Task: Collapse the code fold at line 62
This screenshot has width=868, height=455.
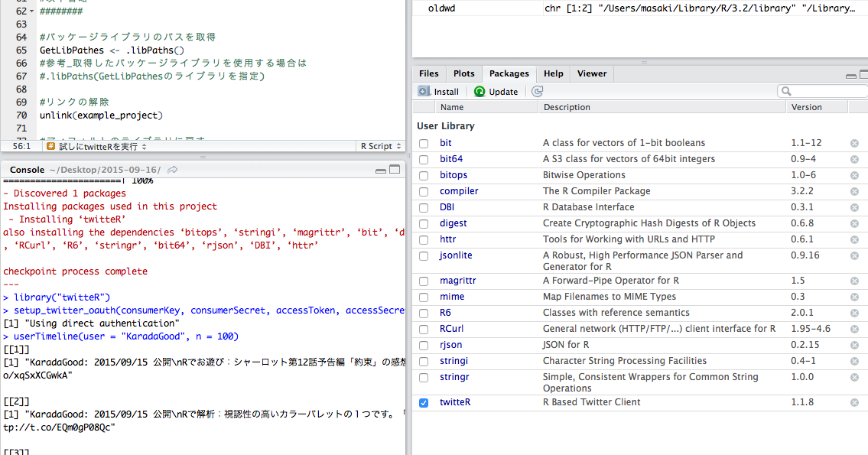Action: pyautogui.click(x=31, y=11)
